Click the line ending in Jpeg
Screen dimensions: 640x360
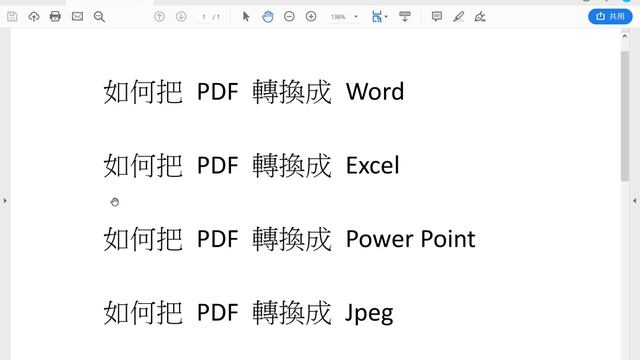(248, 313)
